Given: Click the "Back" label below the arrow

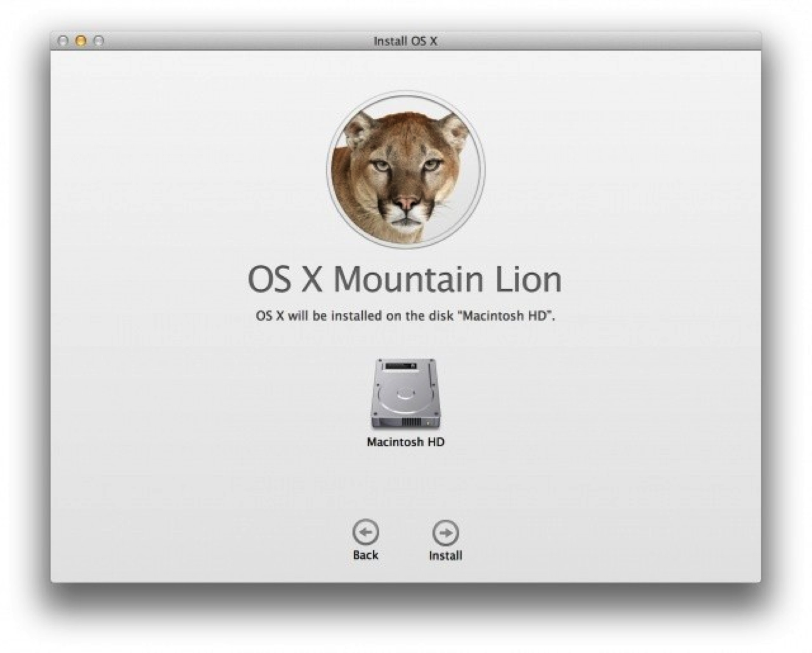Looking at the screenshot, I should coord(366,555).
